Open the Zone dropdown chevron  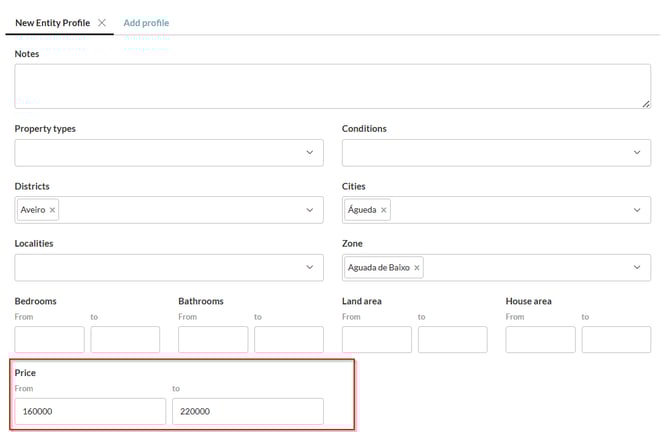(636, 267)
